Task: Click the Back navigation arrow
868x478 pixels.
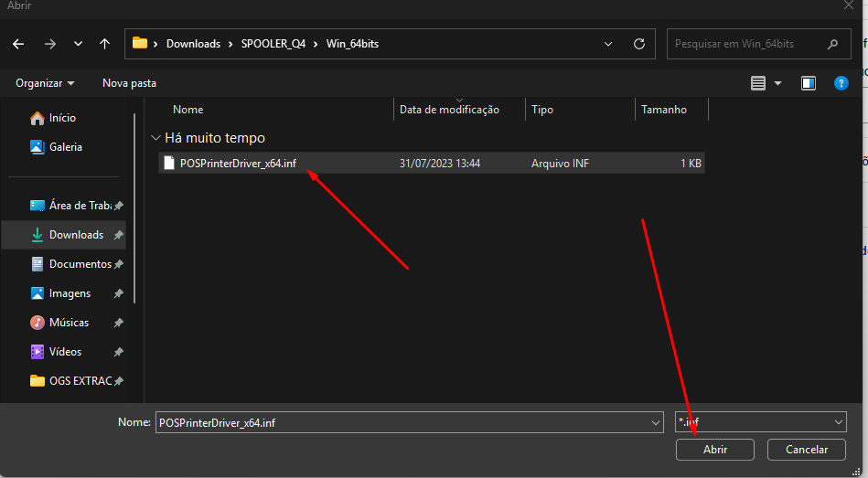Action: pos(18,44)
